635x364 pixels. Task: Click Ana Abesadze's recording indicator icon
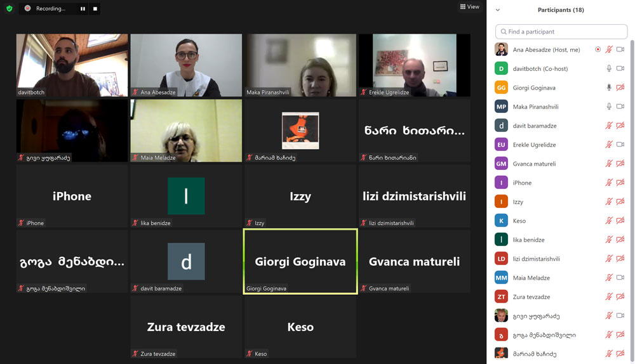598,49
